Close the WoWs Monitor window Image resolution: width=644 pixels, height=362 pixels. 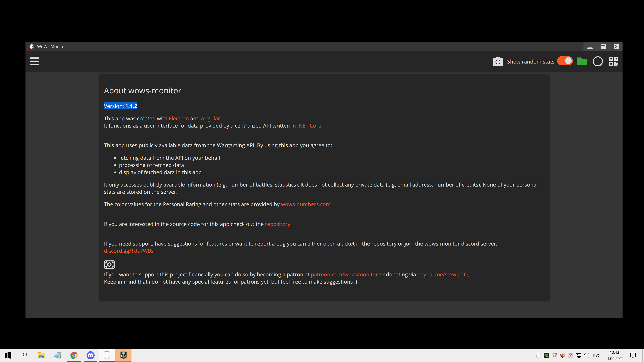coord(616,46)
